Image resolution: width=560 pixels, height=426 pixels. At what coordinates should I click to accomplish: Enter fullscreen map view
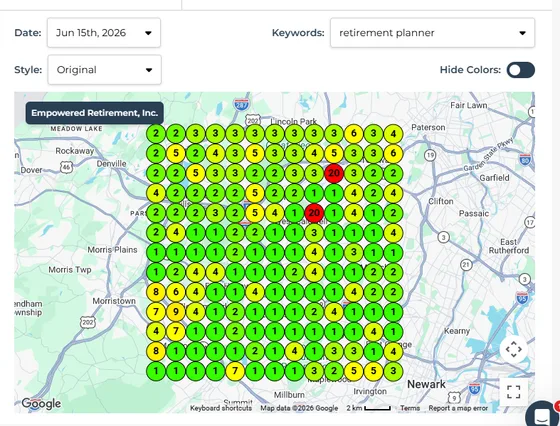(x=514, y=392)
